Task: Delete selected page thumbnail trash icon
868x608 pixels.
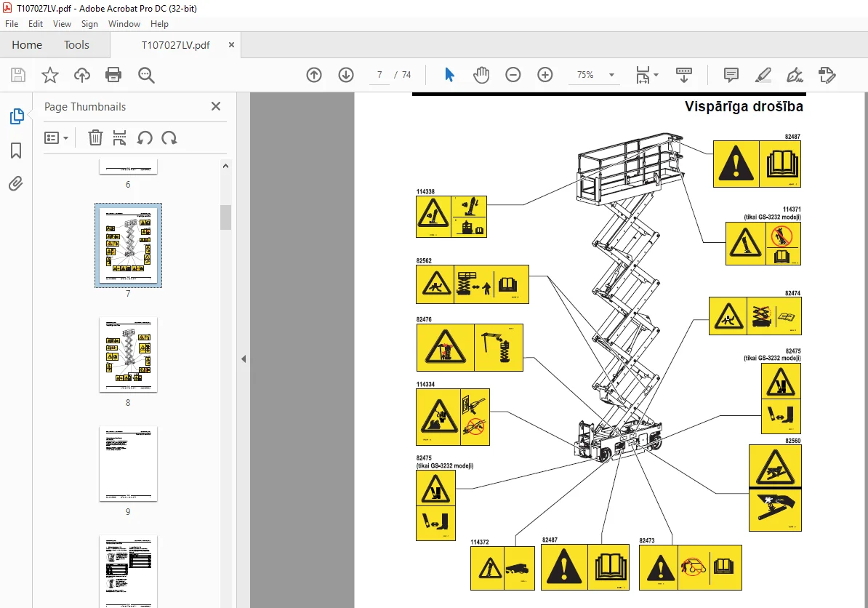Action: 95,137
